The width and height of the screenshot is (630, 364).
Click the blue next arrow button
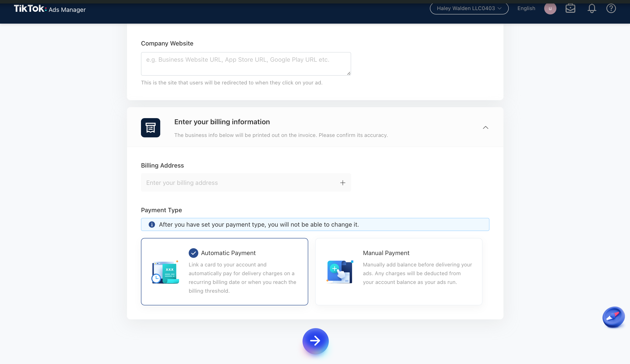tap(315, 341)
